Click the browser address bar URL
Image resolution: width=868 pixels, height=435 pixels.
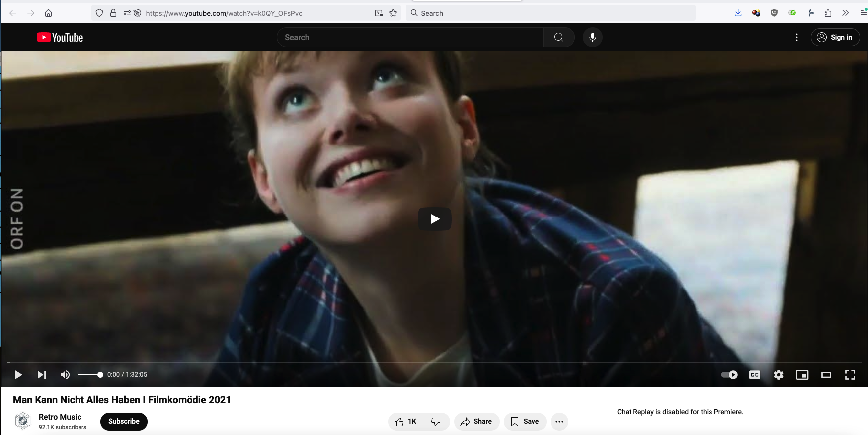224,13
